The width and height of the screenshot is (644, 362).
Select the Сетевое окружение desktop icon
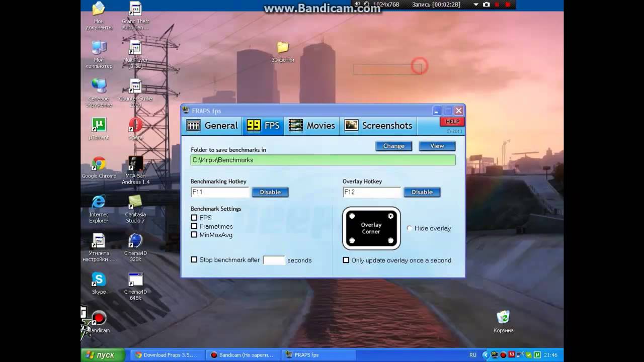pyautogui.click(x=99, y=93)
